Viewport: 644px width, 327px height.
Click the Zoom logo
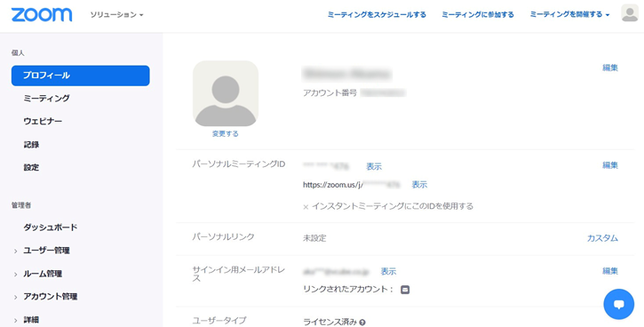(42, 14)
